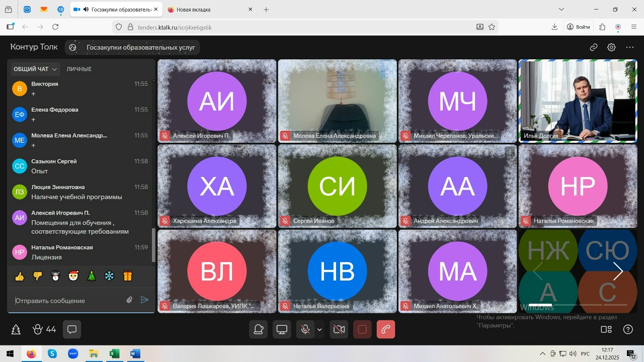Click the raise hand button

click(x=259, y=330)
